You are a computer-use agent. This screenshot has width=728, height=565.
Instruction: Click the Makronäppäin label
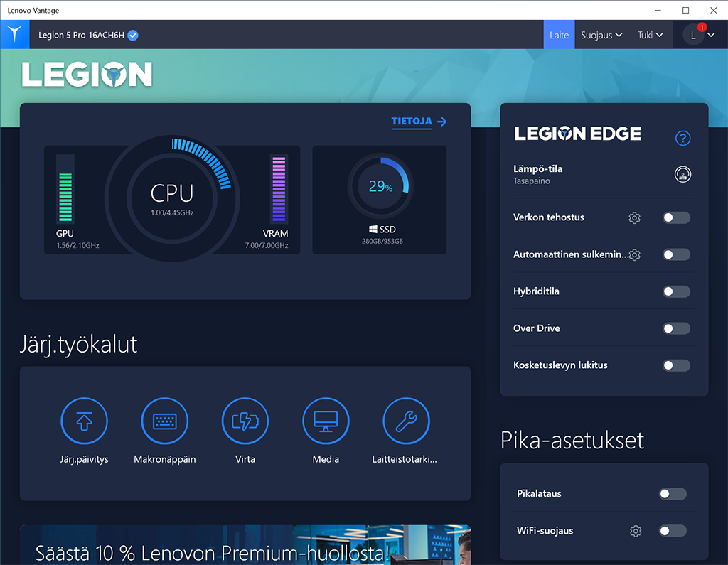tap(165, 459)
